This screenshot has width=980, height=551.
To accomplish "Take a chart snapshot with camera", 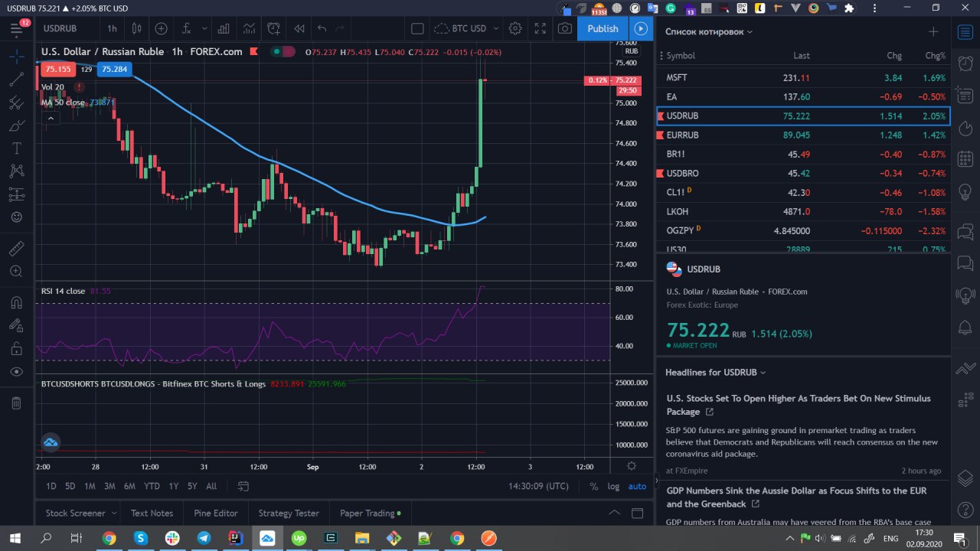I will (564, 28).
